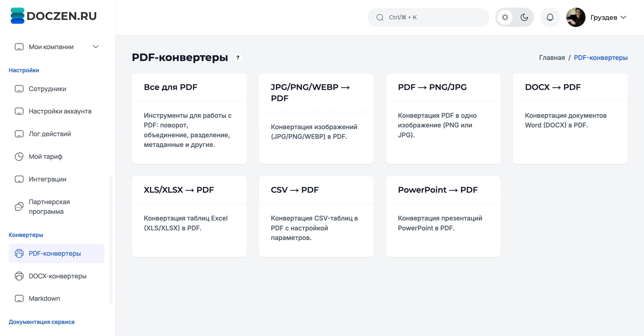Click the Интеграции sidebar icon

coord(19,179)
